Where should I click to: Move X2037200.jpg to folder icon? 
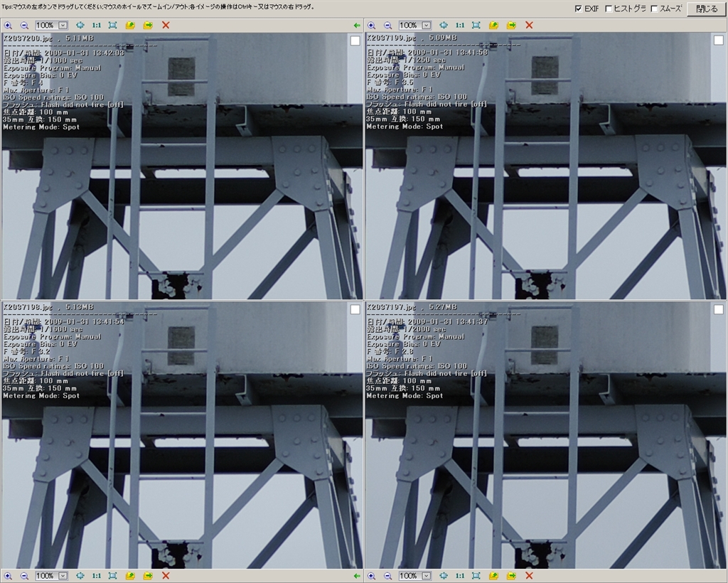[x=148, y=25]
